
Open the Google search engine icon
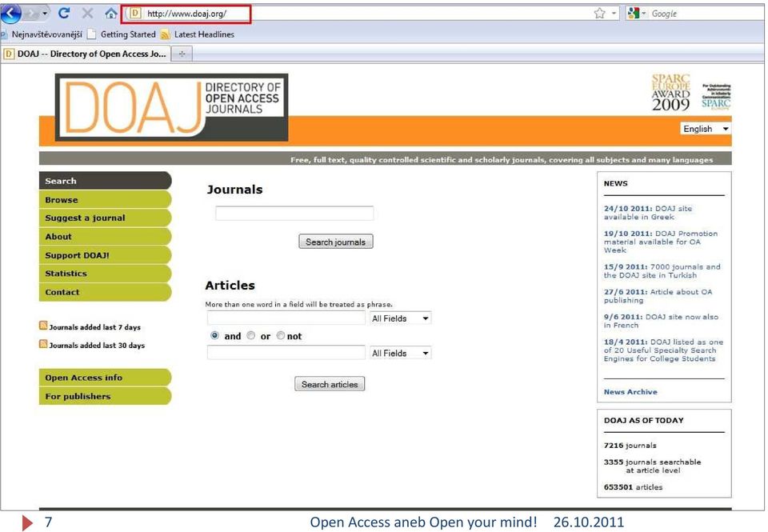click(x=634, y=14)
